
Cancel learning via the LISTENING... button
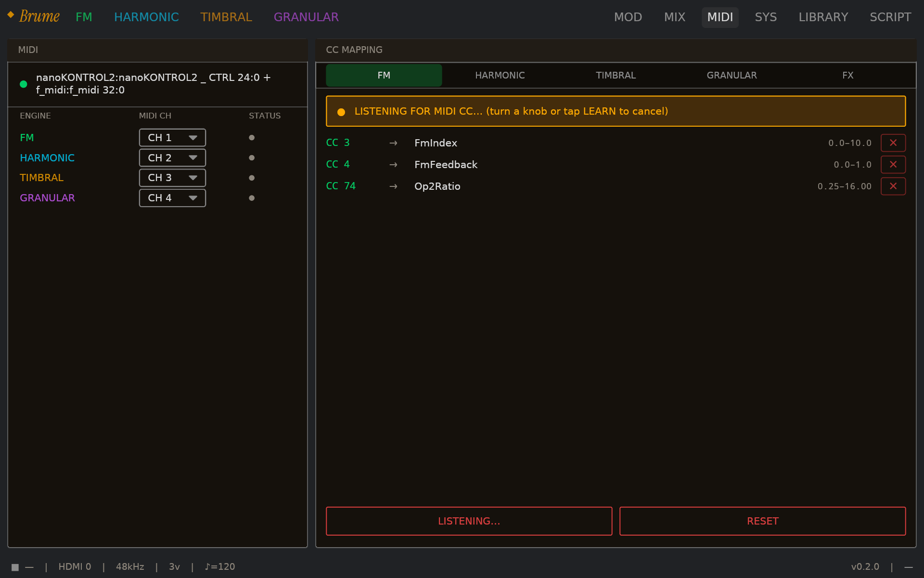(x=469, y=521)
